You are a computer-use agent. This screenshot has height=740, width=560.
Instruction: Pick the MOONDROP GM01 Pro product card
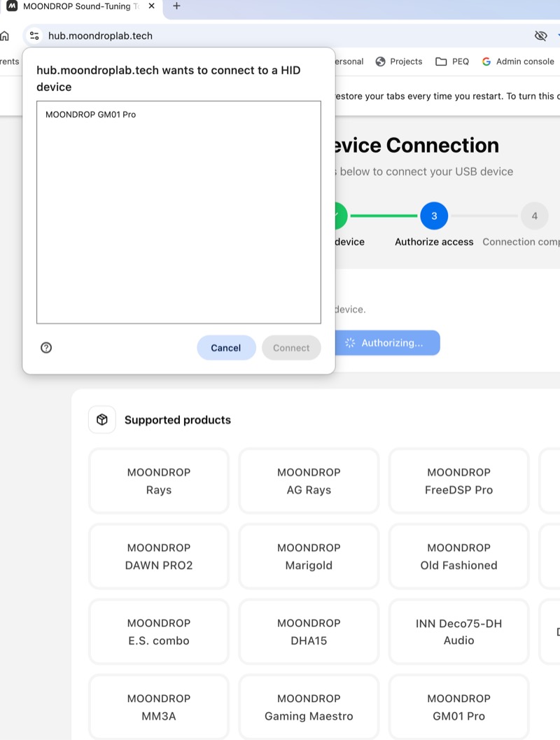point(459,707)
